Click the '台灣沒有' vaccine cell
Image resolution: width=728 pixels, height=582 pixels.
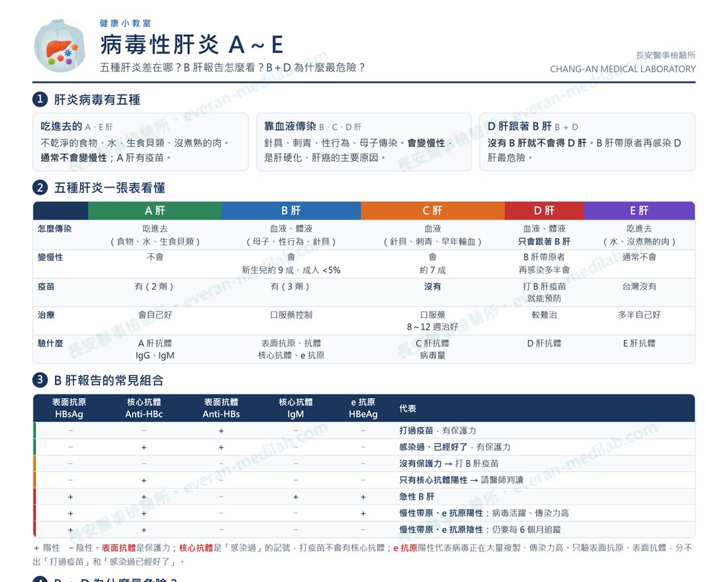pyautogui.click(x=639, y=287)
